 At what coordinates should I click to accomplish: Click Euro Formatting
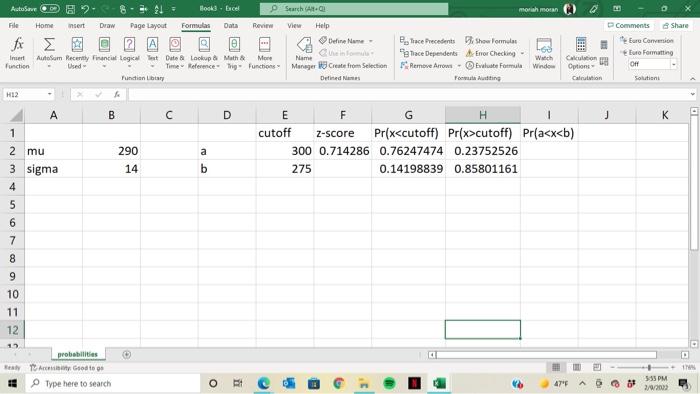[x=646, y=52]
